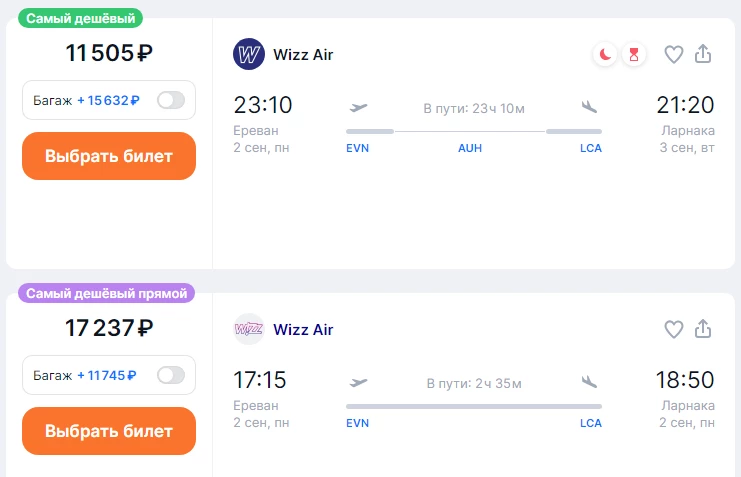Click the landing plane icon, direct flight
Image resolution: width=741 pixels, height=477 pixels.
pyautogui.click(x=589, y=382)
